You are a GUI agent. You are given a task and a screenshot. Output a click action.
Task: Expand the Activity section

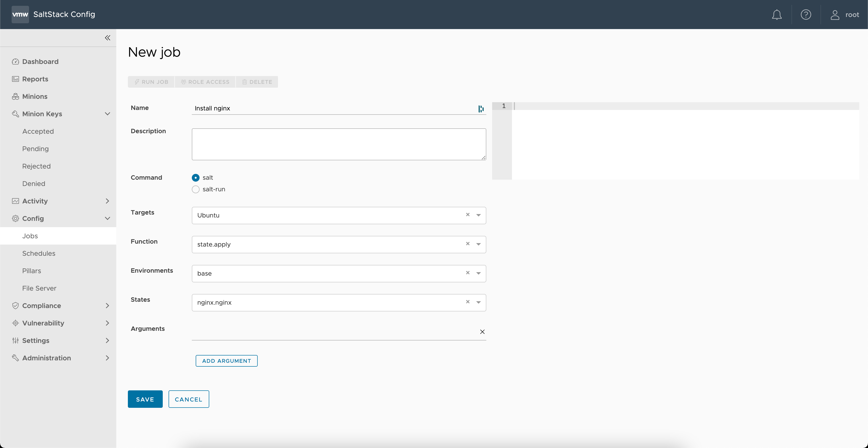click(x=107, y=201)
